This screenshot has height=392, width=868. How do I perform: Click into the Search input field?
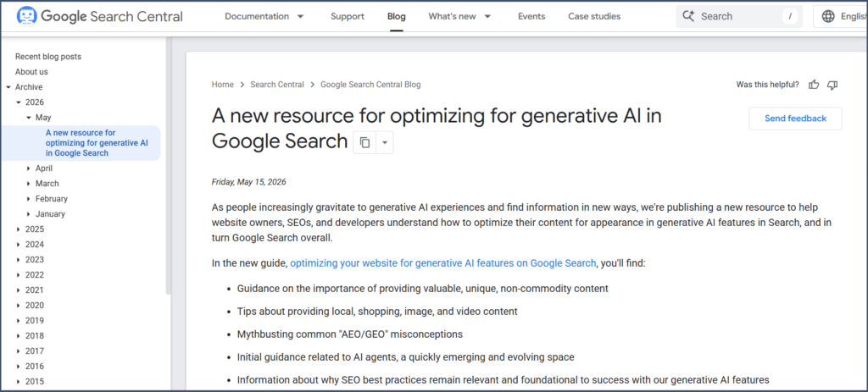click(x=738, y=17)
